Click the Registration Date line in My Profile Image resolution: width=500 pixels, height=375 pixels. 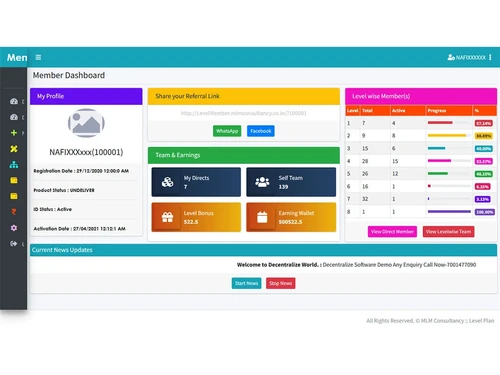[x=81, y=171]
